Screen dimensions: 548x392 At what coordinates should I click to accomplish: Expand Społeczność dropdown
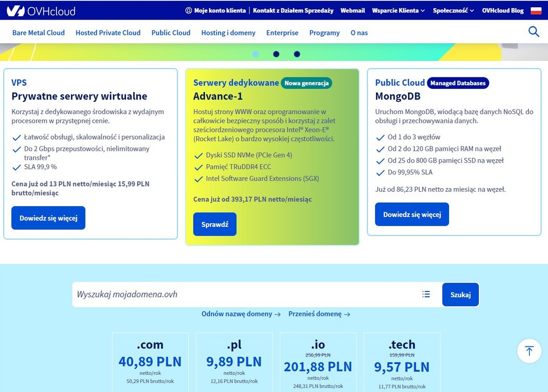pos(453,10)
